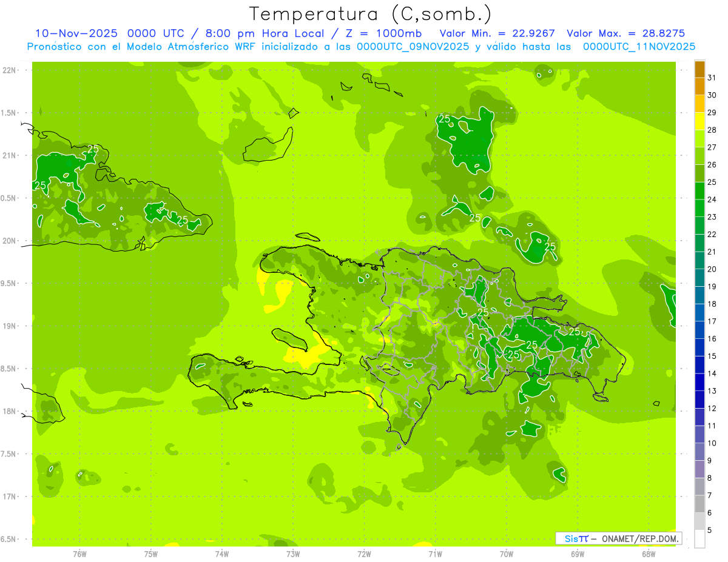This screenshot has height=562, width=728.
Task: Pick the legend swatch between 24 and 25
Action: coord(699,191)
